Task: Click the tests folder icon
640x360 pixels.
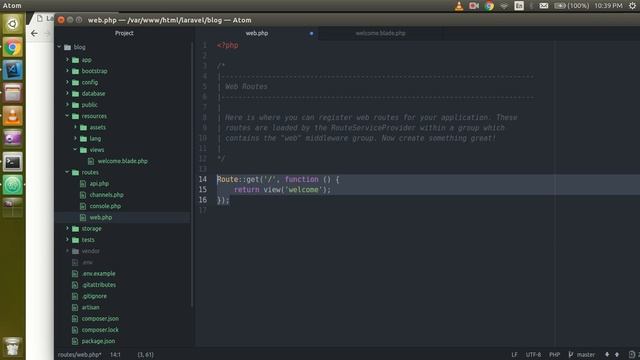Action: 76,240
